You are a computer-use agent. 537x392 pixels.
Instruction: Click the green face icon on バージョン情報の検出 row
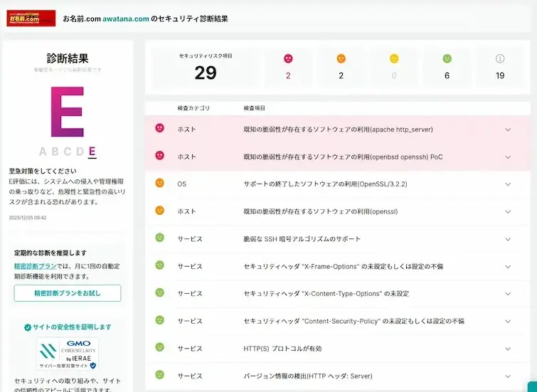tap(159, 375)
